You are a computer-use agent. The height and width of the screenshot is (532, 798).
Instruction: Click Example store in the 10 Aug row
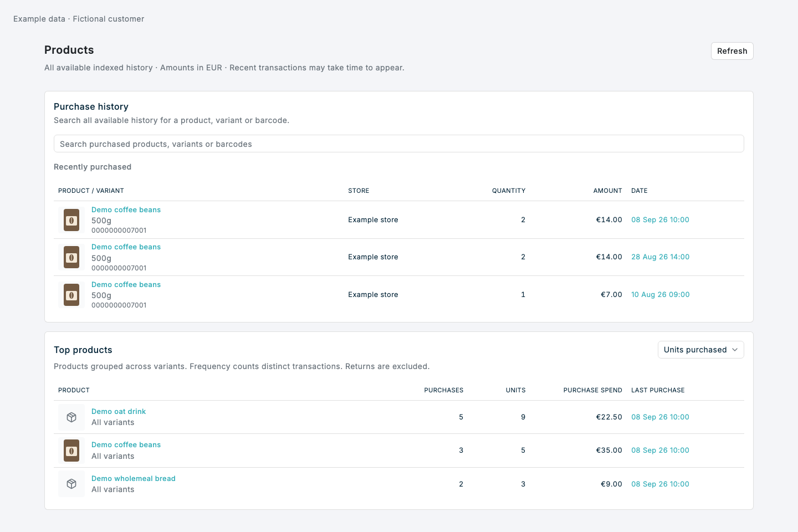(373, 295)
